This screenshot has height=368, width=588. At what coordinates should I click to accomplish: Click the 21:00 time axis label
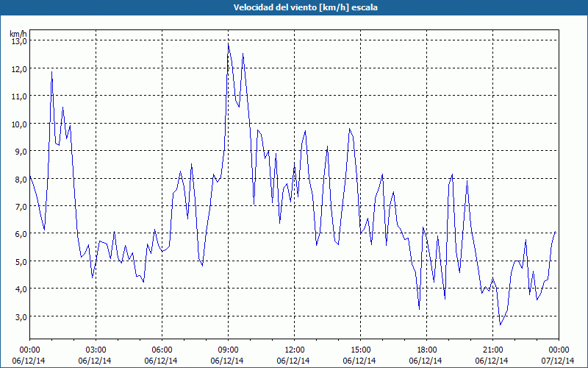(492, 350)
